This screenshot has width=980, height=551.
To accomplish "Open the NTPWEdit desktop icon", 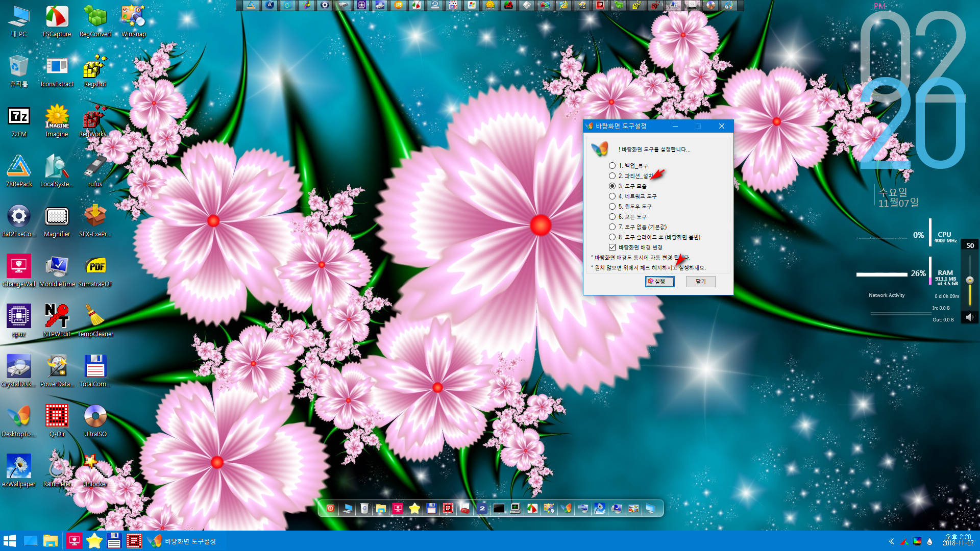I will [57, 321].
